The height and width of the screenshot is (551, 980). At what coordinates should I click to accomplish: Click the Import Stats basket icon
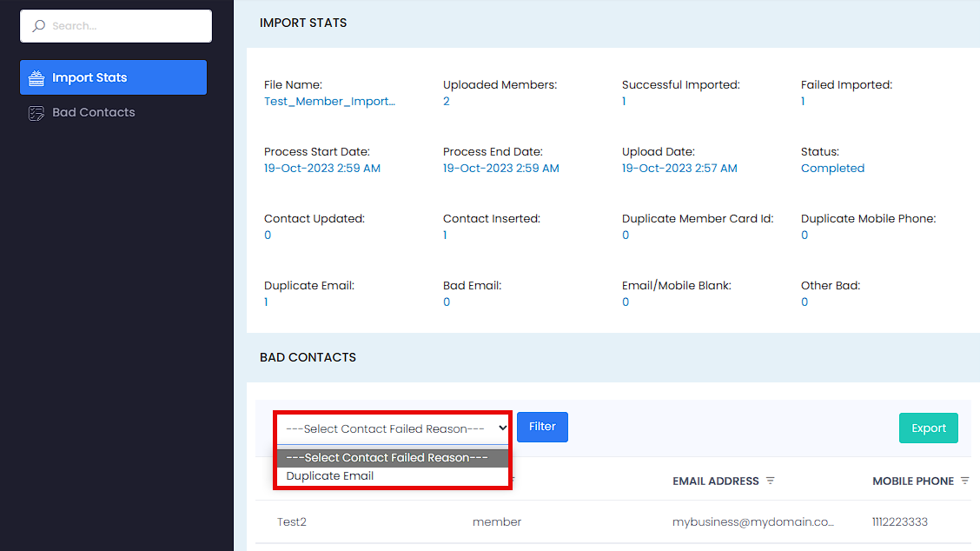(x=36, y=77)
